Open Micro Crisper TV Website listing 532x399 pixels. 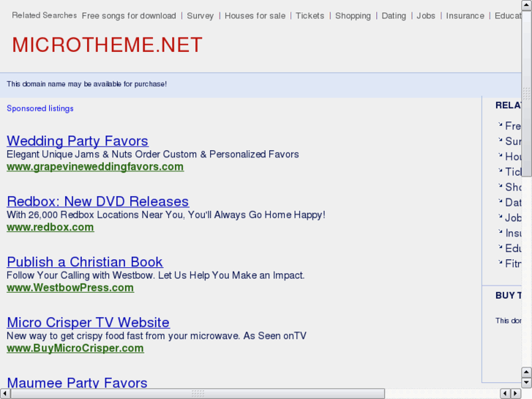click(89, 322)
